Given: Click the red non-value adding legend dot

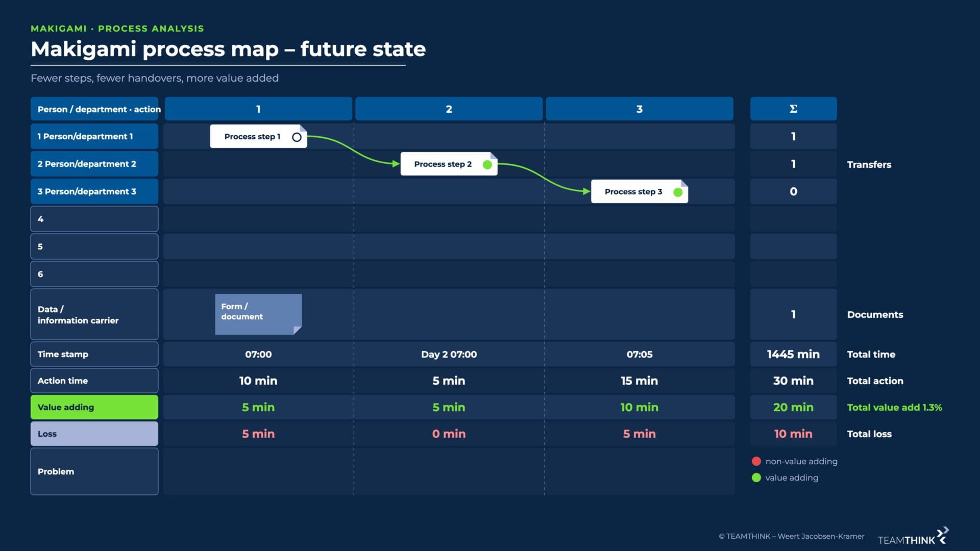Looking at the screenshot, I should tap(756, 461).
